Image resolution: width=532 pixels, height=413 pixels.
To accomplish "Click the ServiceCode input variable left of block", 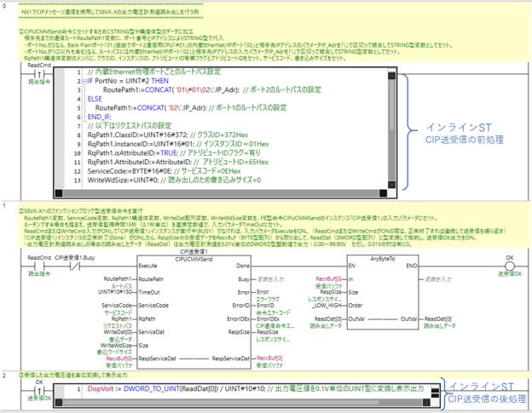I will tap(117, 305).
